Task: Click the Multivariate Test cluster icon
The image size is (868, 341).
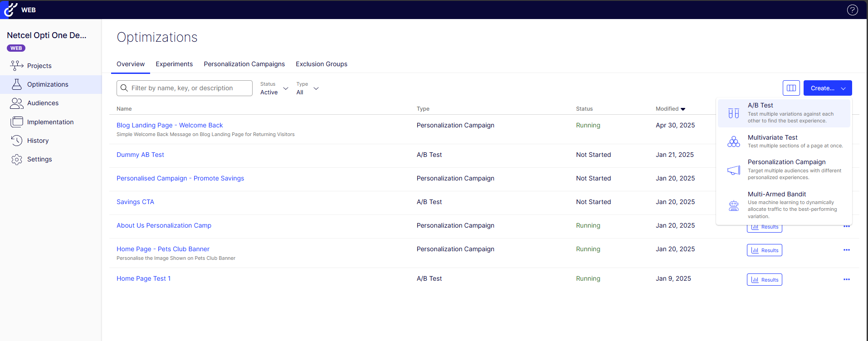Action: 733,141
